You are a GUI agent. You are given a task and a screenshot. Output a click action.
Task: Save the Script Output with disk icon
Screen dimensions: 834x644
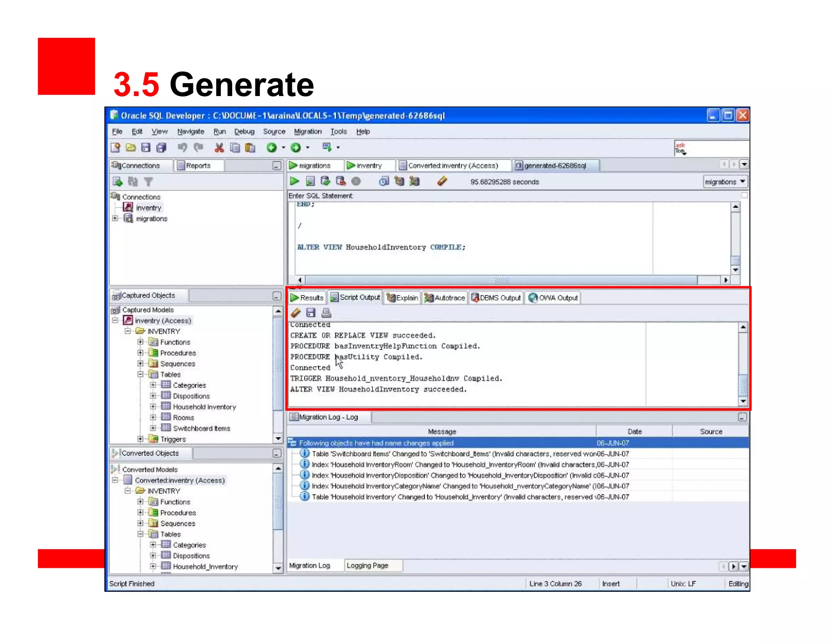(311, 313)
